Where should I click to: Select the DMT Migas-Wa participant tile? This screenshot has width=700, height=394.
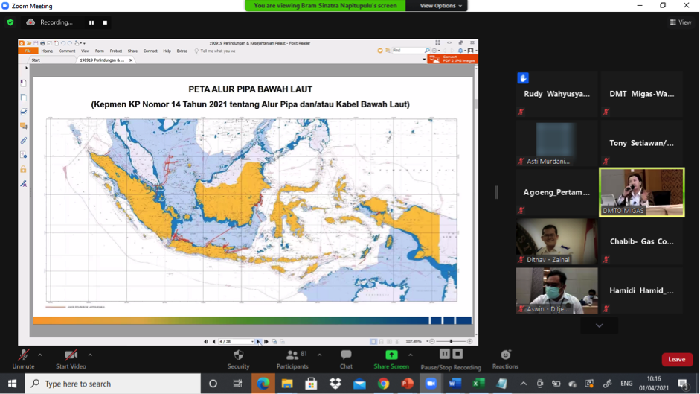(x=642, y=94)
